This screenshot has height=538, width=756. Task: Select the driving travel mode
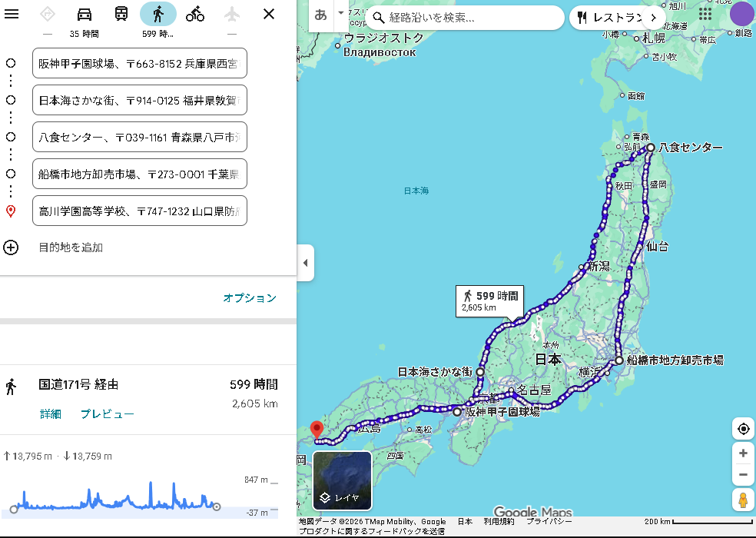click(x=85, y=14)
